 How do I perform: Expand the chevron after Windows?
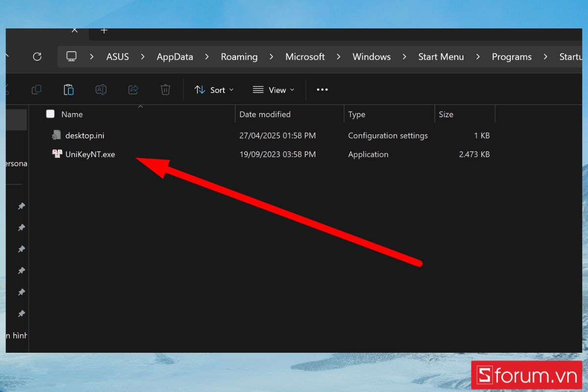pyautogui.click(x=404, y=57)
